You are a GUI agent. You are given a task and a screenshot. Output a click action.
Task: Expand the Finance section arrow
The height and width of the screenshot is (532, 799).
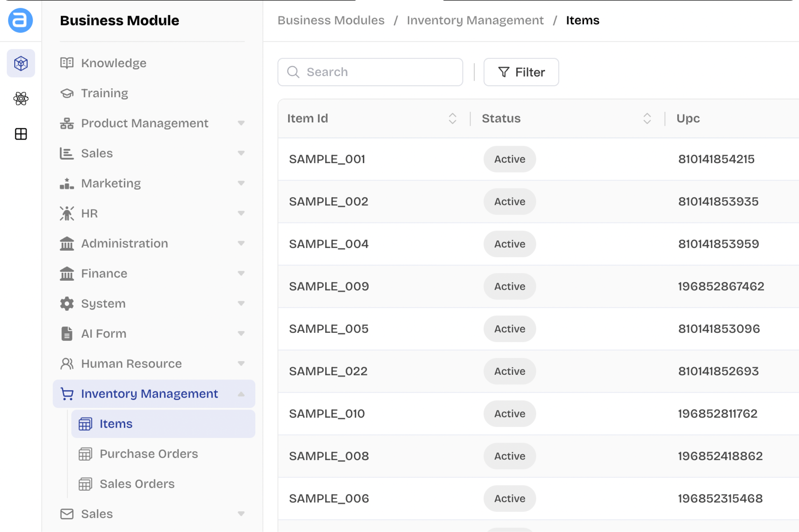pos(241,273)
